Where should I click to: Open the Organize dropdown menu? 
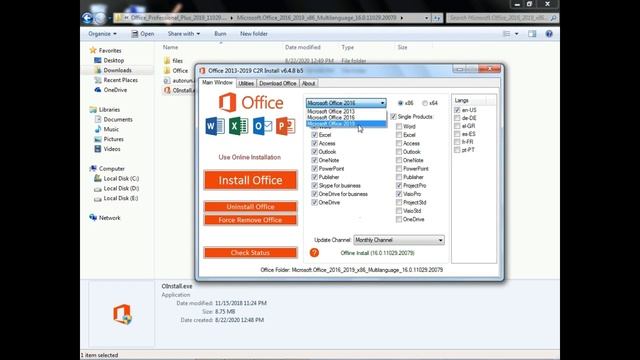(102, 34)
